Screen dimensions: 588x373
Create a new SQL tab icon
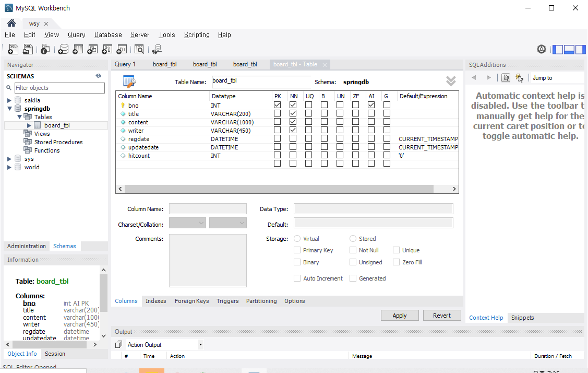click(x=13, y=49)
